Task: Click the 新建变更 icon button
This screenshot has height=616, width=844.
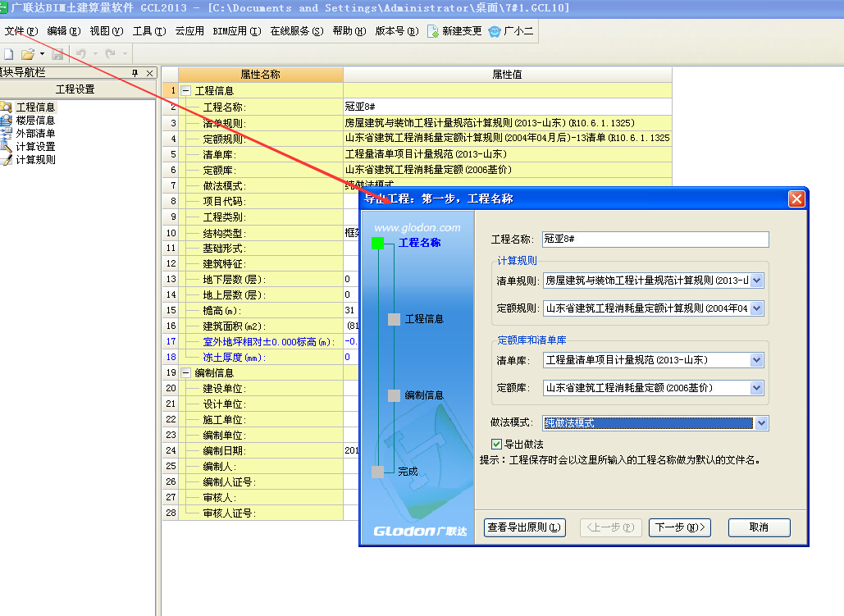Action: [x=455, y=31]
